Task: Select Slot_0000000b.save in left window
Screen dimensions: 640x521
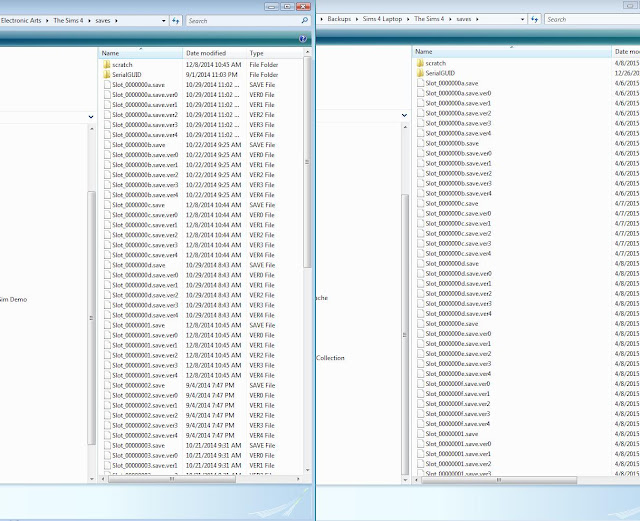Action: pos(138,145)
